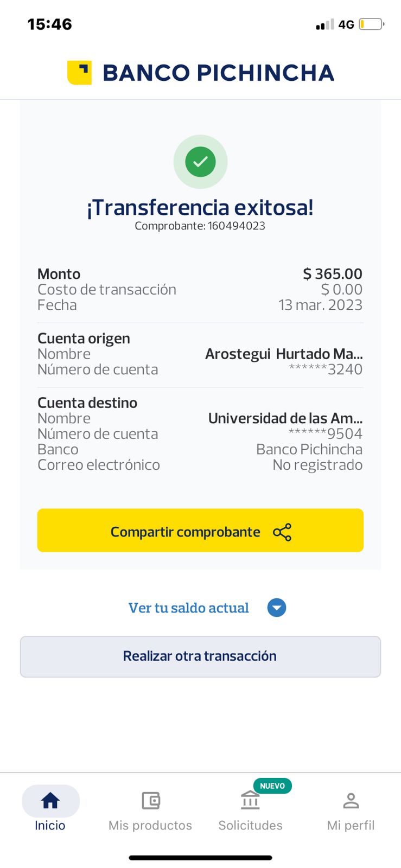
Task: Go to Mis productos tab
Action: (x=150, y=825)
